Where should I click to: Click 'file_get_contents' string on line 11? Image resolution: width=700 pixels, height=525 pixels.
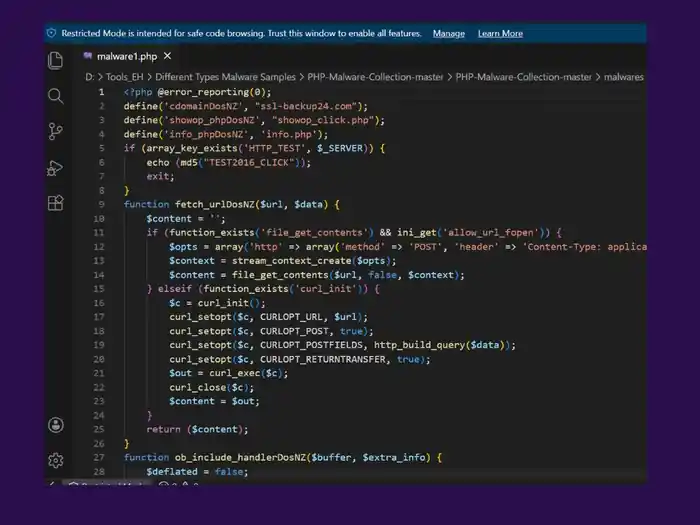315,233
